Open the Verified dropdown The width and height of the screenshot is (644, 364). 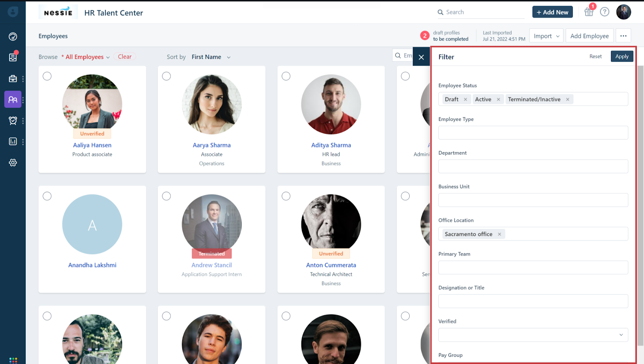pyautogui.click(x=533, y=335)
